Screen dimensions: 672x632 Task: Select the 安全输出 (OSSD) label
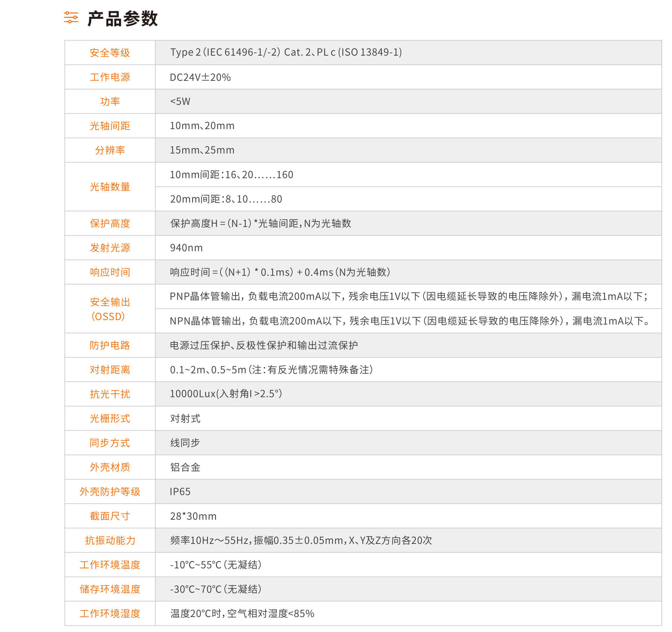(110, 309)
